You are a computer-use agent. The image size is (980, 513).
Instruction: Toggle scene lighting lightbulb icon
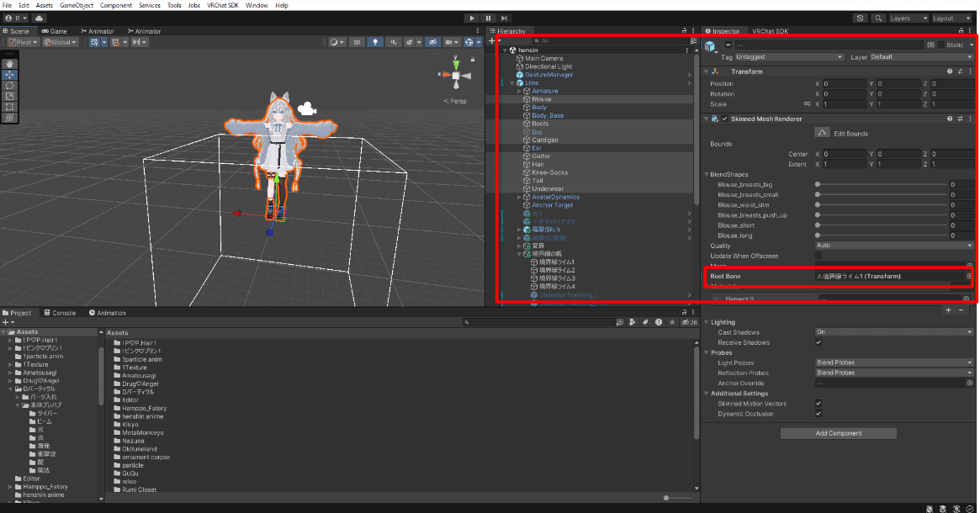pos(375,42)
